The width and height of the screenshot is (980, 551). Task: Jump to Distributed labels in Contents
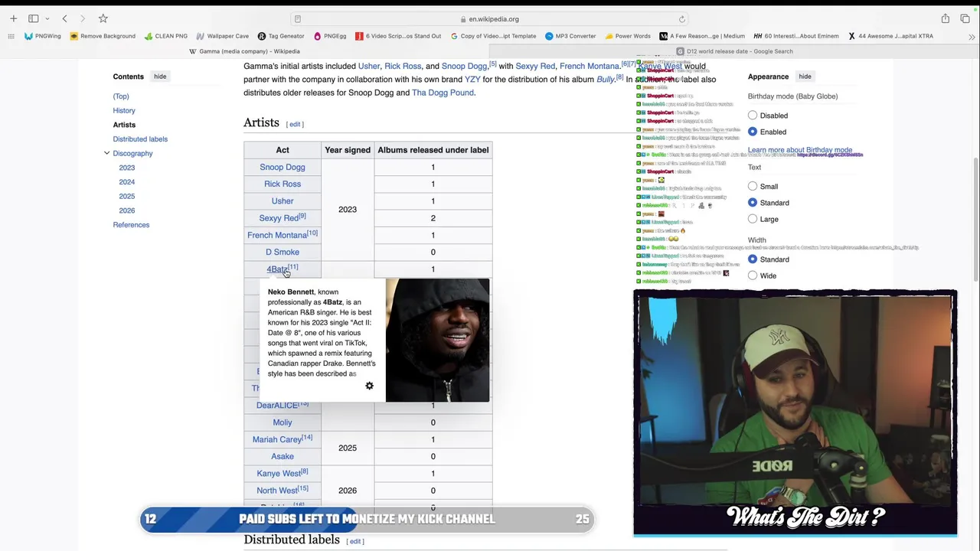tap(140, 139)
